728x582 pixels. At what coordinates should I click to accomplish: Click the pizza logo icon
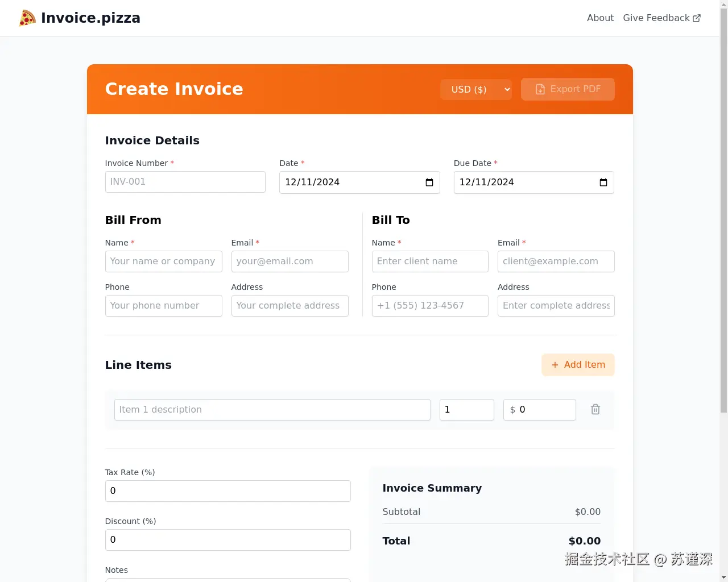tap(27, 18)
